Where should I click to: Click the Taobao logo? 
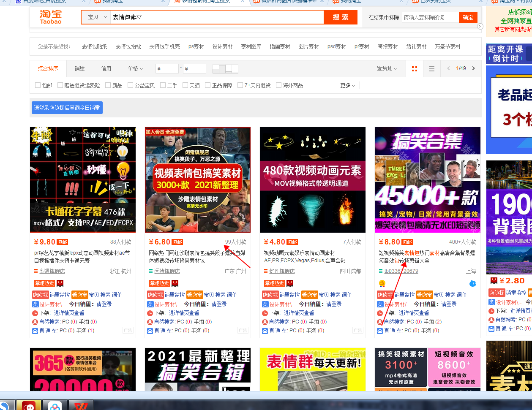(51, 17)
